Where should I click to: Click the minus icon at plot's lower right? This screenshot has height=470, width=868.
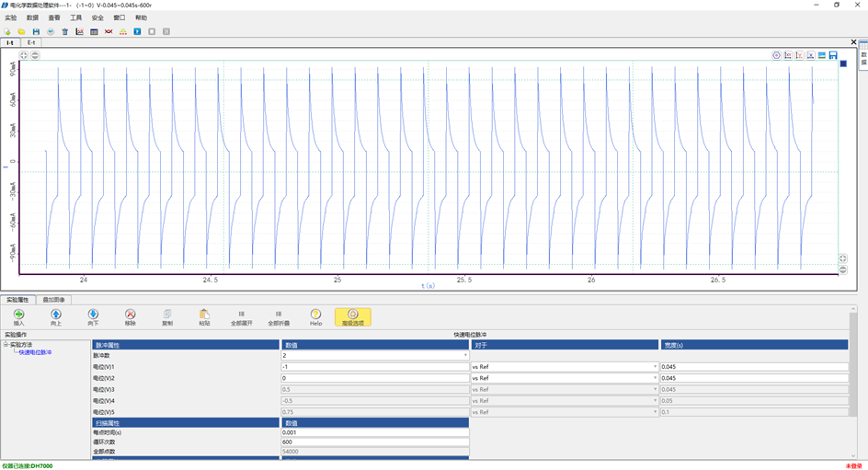pyautogui.click(x=842, y=269)
